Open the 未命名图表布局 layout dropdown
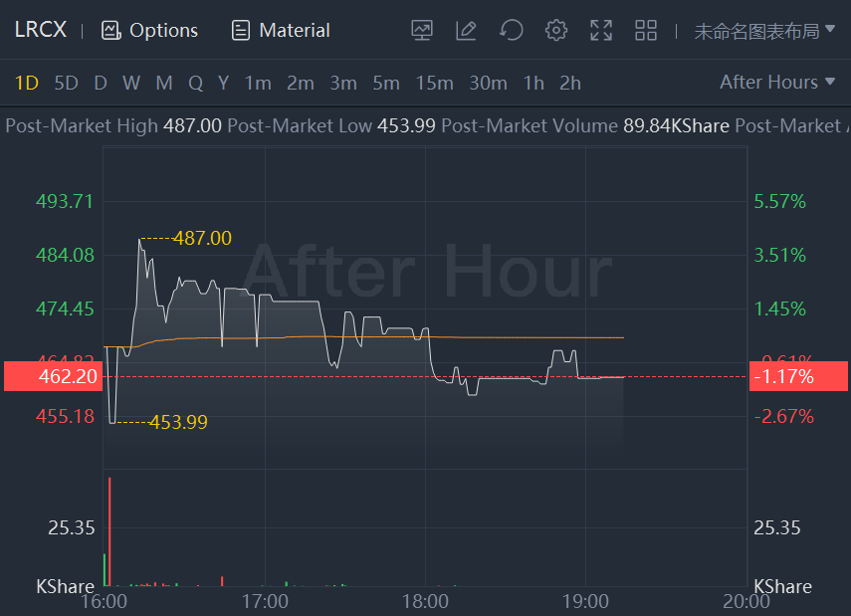Image resolution: width=851 pixels, height=616 pixels. [764, 31]
